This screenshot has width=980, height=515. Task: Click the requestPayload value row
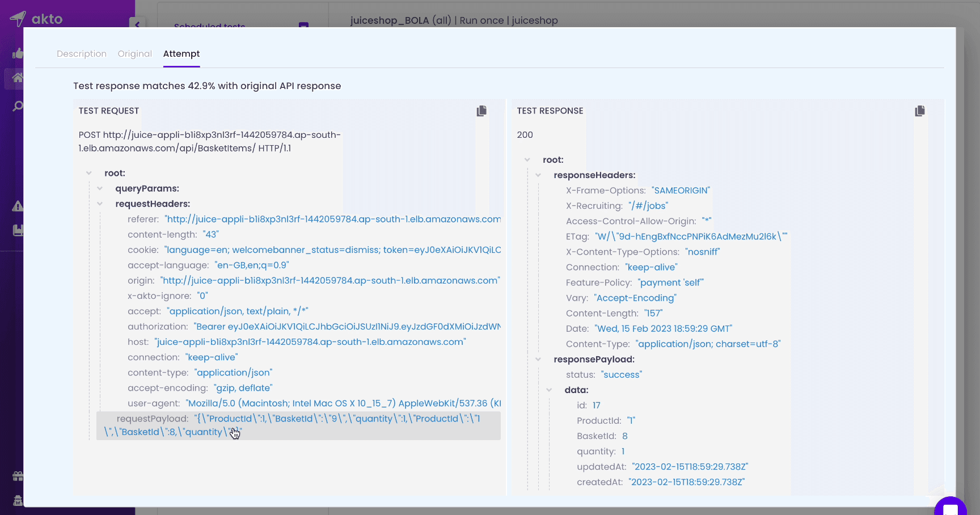(x=298, y=425)
